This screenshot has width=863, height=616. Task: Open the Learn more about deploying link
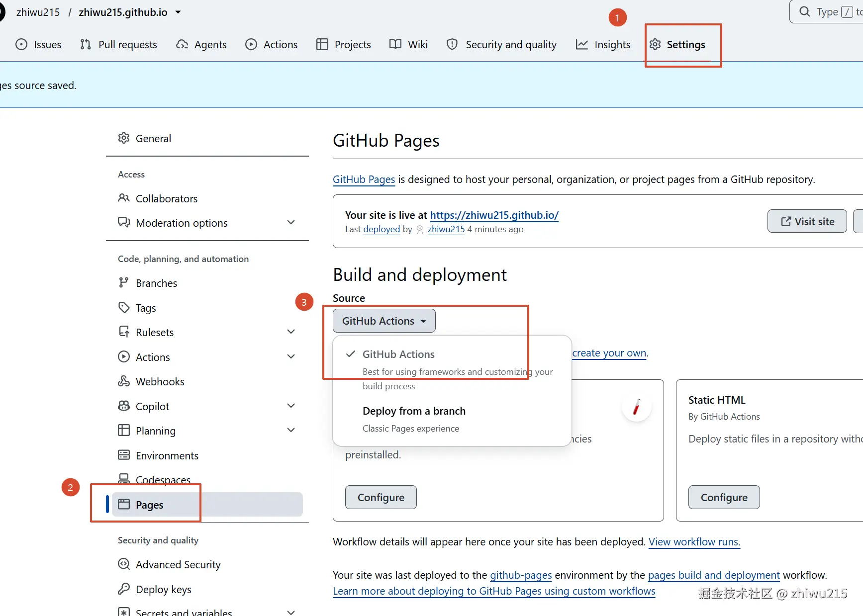coord(494,591)
